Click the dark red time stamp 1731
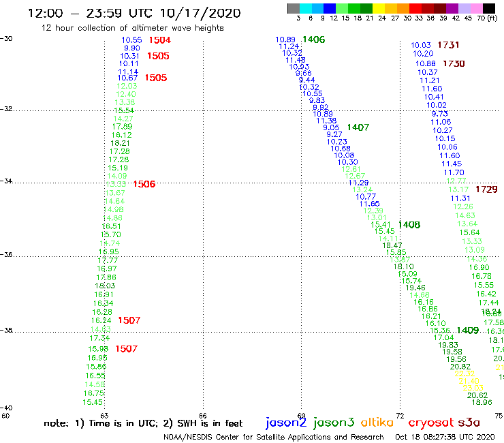The height and width of the screenshot is (443, 504). (x=448, y=45)
